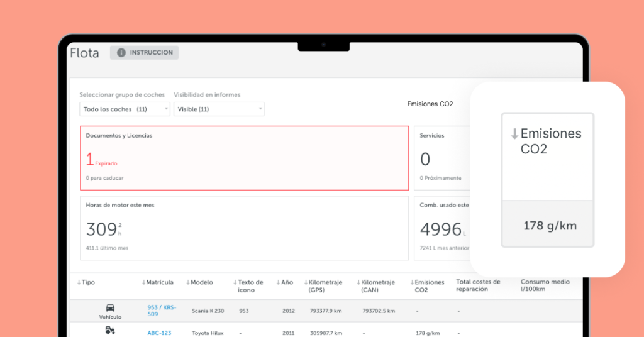Click the sort arrow beside Matrícula

coord(144,282)
